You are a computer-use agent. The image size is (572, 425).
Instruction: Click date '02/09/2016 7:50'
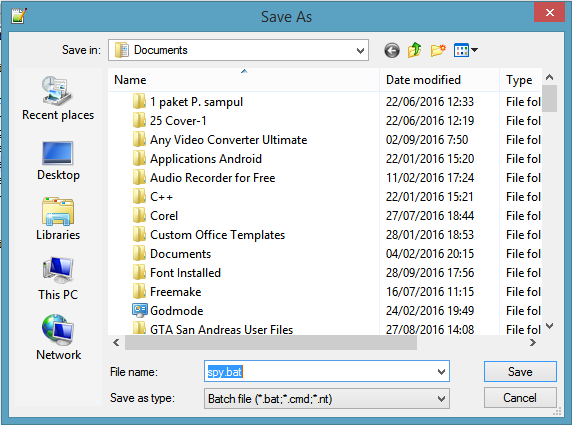point(427,140)
